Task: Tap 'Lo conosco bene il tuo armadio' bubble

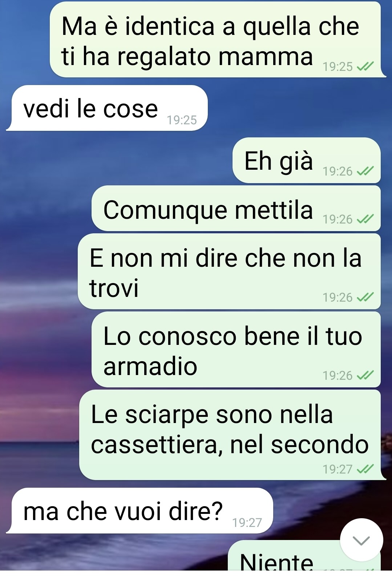Action: pyautogui.click(x=236, y=350)
